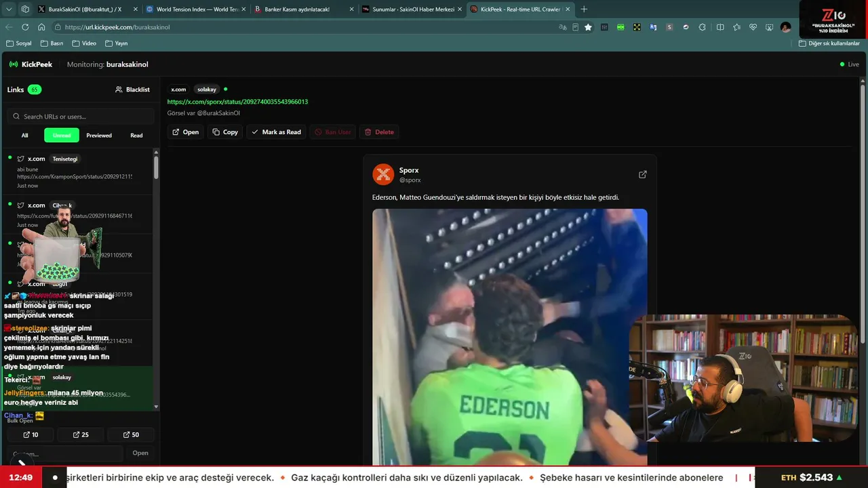Open the Basın bookmarks folder
Screen dimensions: 868x488
coord(52,43)
